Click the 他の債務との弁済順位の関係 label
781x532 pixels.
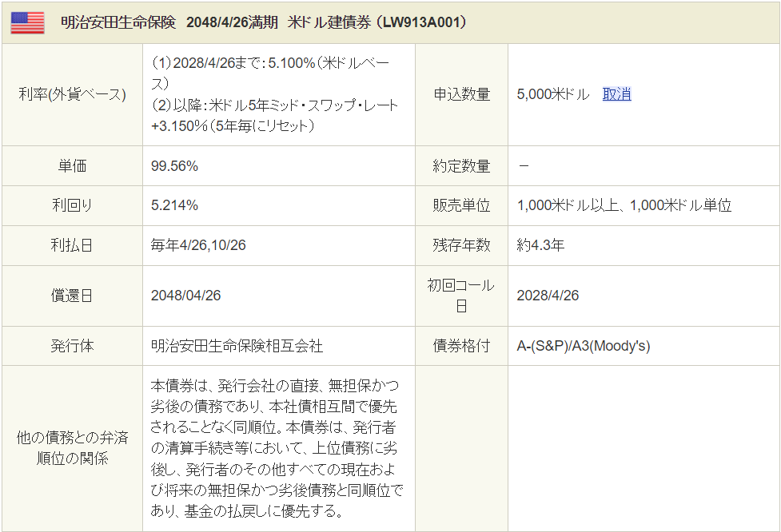pos(72,448)
